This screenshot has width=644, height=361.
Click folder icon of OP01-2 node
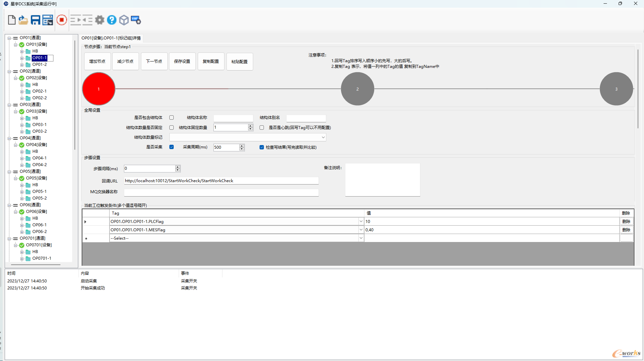tap(28, 65)
